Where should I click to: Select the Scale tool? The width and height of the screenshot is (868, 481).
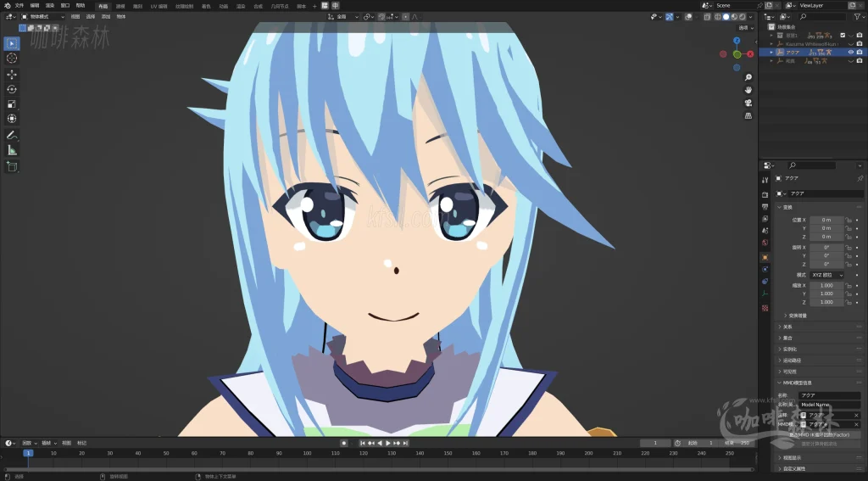tap(12, 104)
